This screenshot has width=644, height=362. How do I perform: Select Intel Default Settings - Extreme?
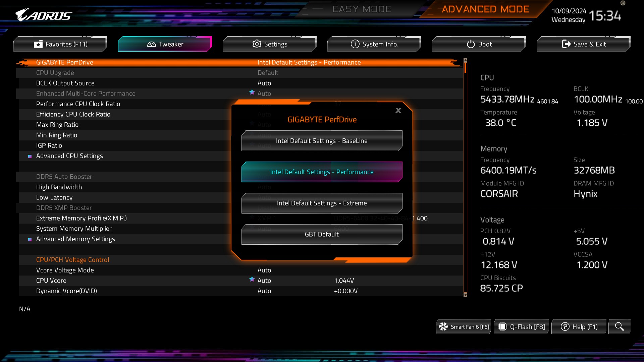click(x=322, y=203)
